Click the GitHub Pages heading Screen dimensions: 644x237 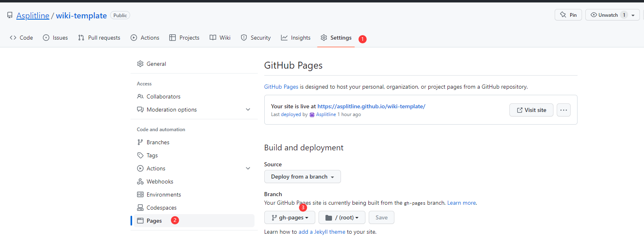293,65
